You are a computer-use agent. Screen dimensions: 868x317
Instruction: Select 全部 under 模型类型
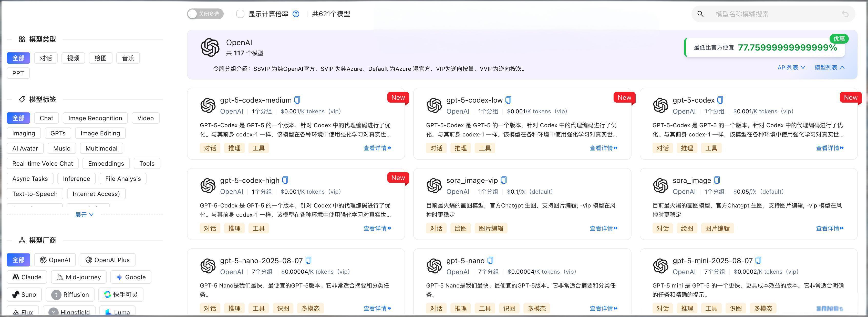(18, 58)
